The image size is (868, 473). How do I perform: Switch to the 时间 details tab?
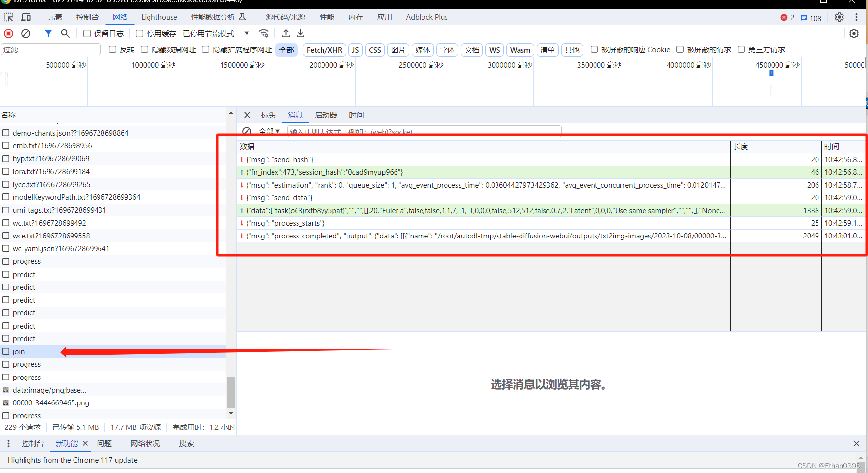coord(356,115)
